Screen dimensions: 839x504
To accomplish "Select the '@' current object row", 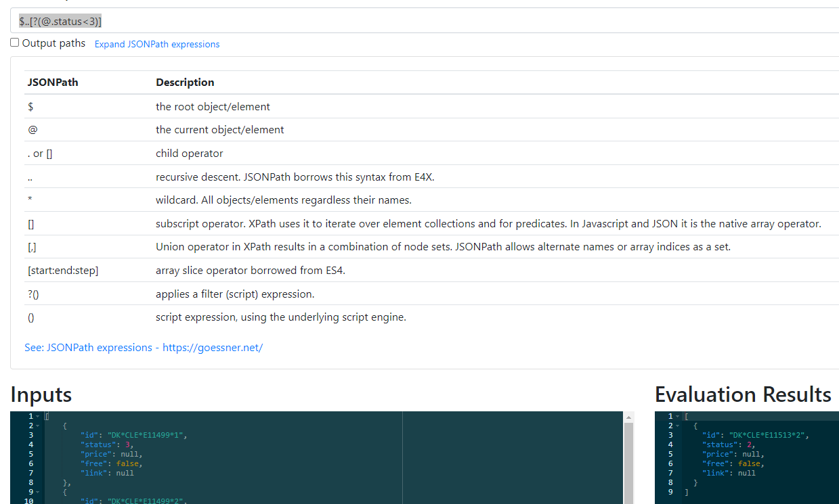I will click(x=271, y=129).
